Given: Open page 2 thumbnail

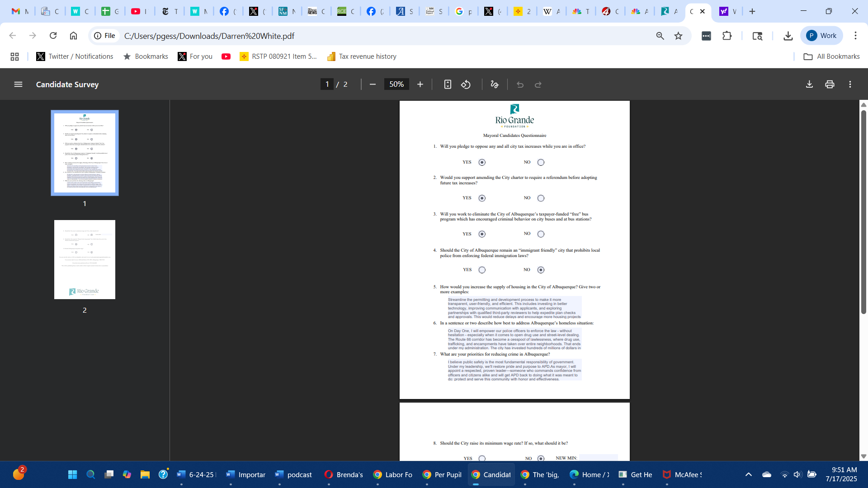Looking at the screenshot, I should tap(85, 259).
